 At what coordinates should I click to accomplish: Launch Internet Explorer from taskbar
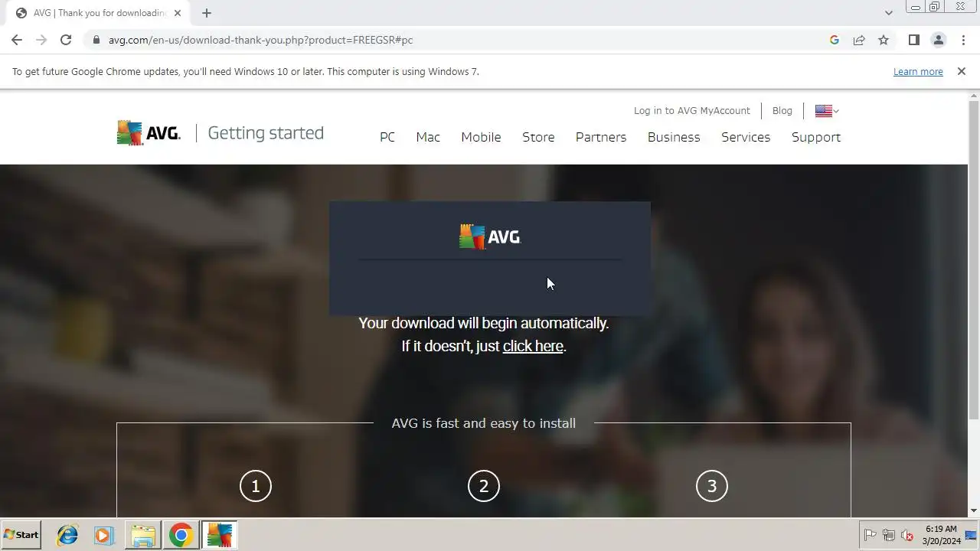[67, 535]
